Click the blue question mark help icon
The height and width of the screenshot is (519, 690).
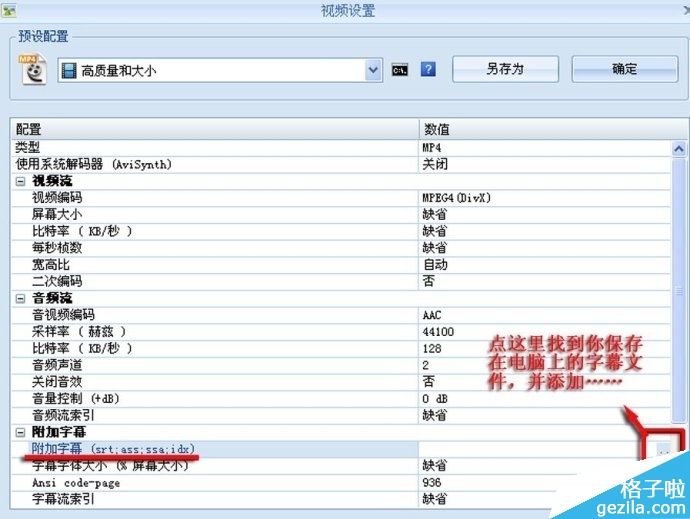428,69
